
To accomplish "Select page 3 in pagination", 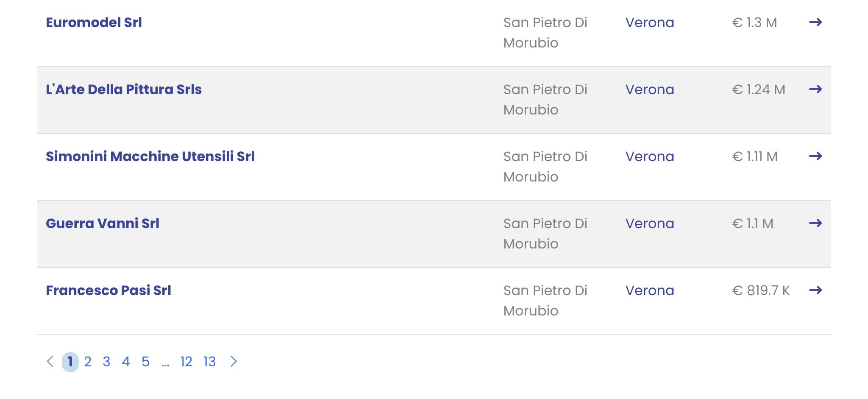I will (106, 362).
